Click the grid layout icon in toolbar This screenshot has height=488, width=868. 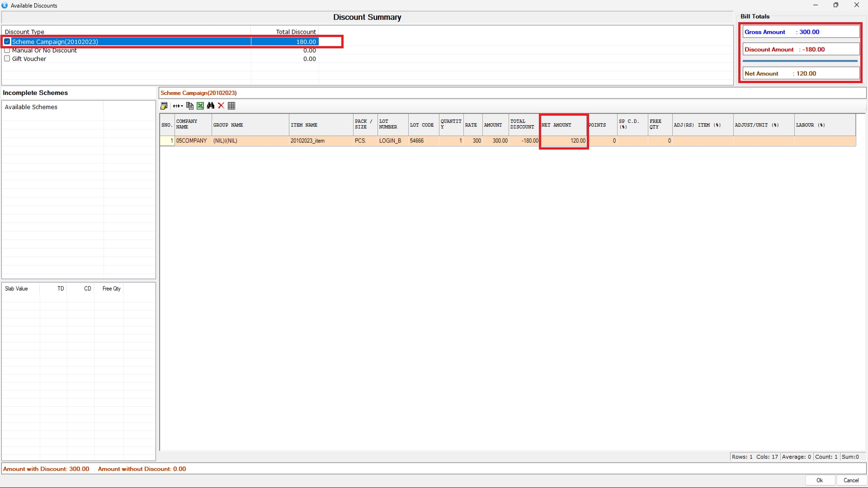(231, 106)
